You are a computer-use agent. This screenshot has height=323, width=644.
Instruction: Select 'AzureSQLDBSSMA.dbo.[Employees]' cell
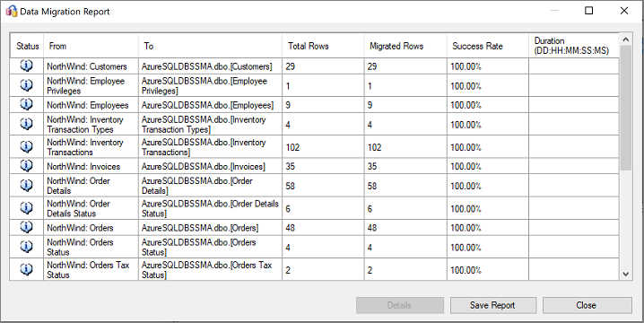(x=210, y=105)
